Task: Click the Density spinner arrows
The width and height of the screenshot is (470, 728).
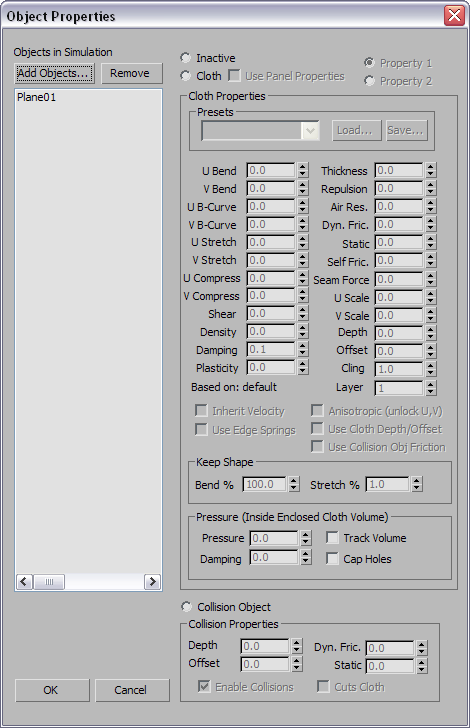Action: 303,332
